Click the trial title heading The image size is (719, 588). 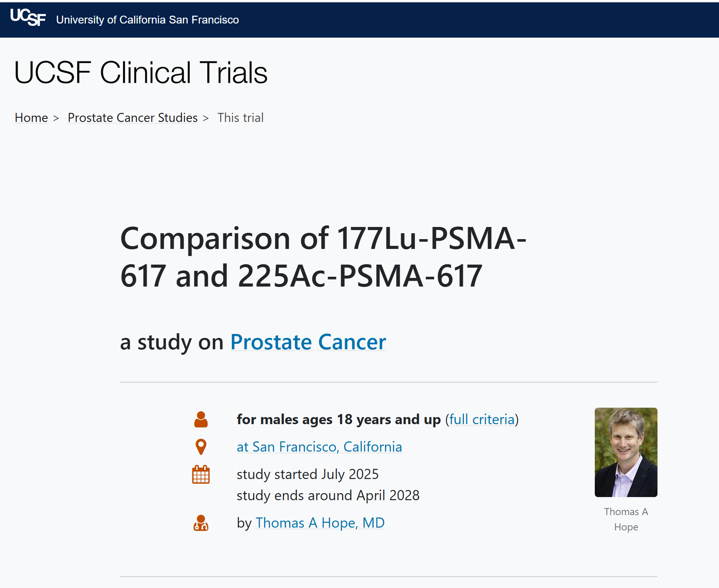(323, 257)
